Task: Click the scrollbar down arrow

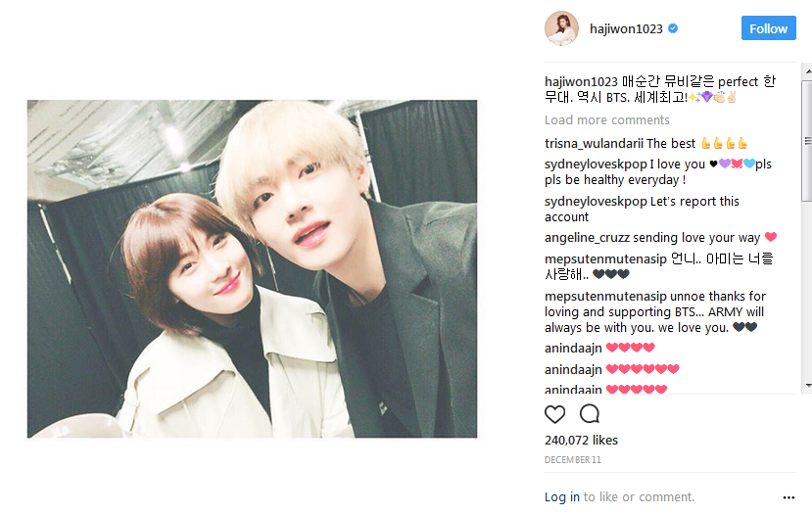Action: click(x=807, y=386)
